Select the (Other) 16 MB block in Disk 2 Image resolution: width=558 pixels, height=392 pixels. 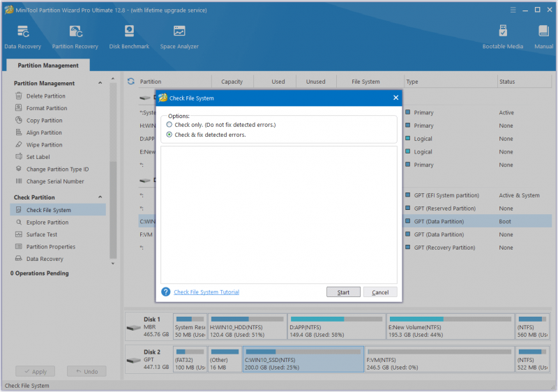(225, 360)
